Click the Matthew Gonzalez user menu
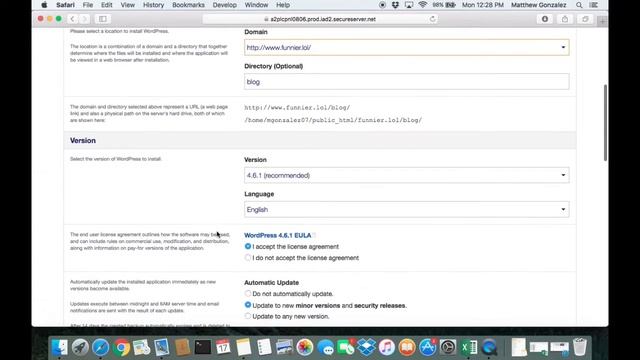Viewport: 640px width, 360px height. (x=538, y=5)
